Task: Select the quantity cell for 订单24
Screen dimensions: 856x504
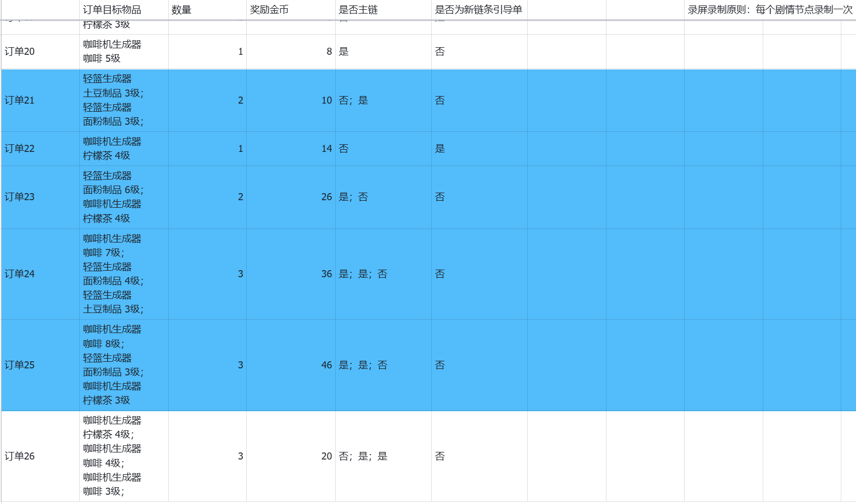Action: click(207, 274)
